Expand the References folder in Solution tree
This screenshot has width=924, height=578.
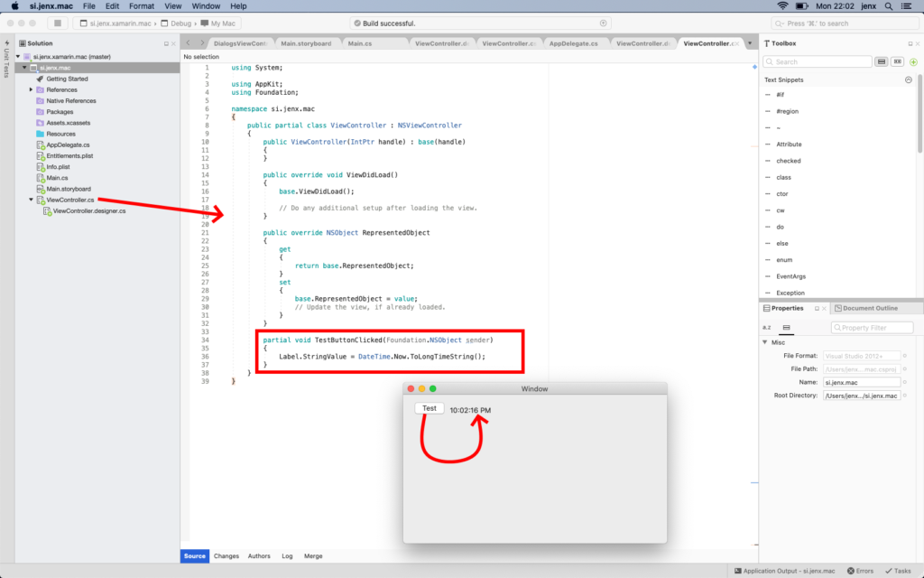point(31,89)
